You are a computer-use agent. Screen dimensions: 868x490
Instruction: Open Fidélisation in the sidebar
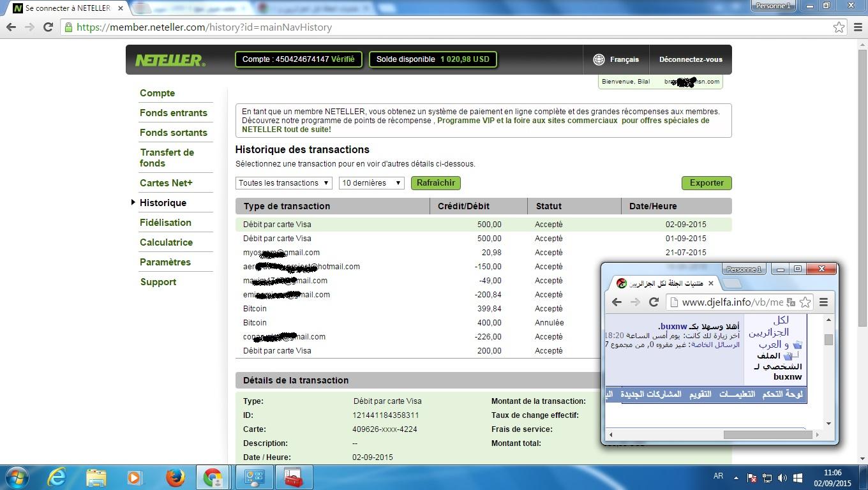click(x=165, y=223)
